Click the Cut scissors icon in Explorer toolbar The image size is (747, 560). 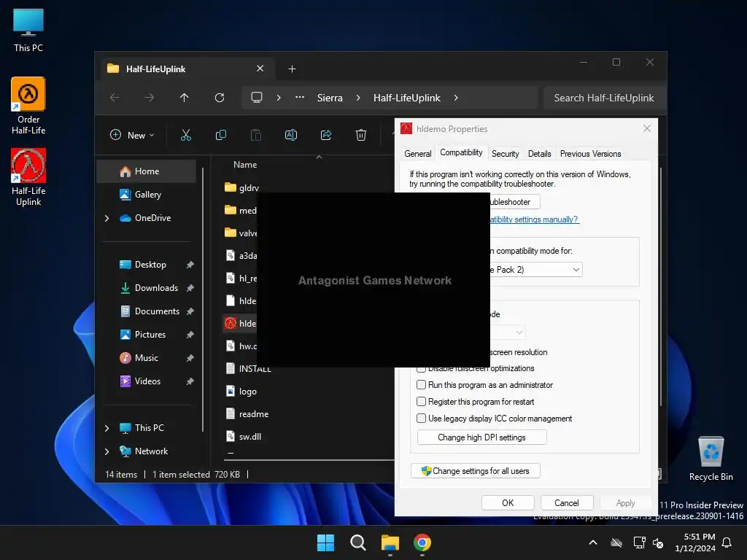click(186, 135)
